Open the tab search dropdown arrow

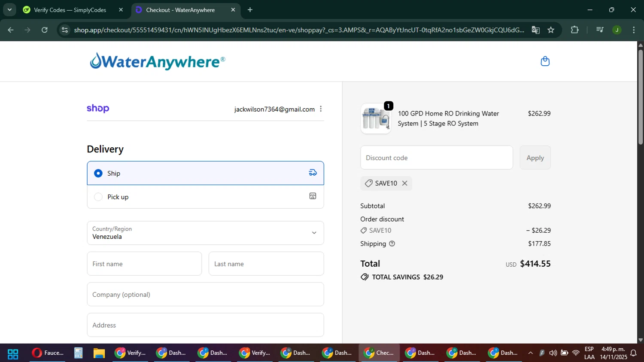point(9,10)
